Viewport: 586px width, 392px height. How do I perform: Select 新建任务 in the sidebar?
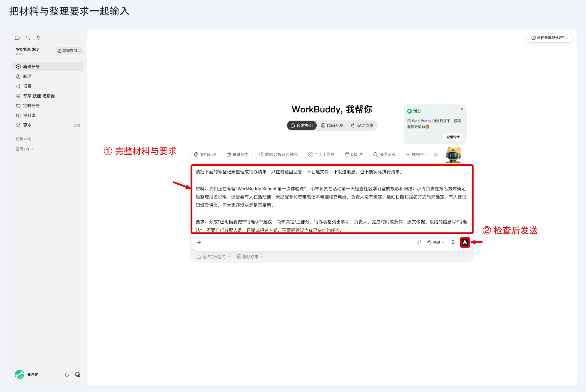[48, 67]
